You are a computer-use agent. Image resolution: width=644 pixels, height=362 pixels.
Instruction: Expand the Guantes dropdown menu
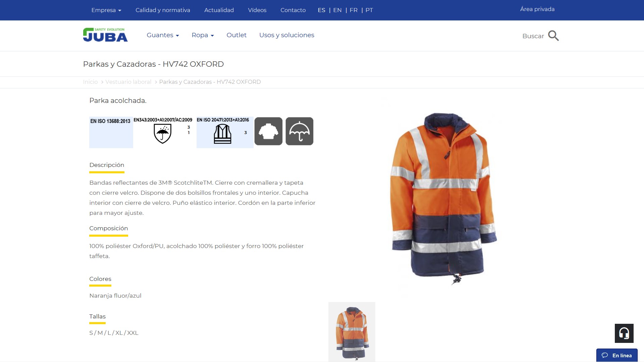click(163, 35)
